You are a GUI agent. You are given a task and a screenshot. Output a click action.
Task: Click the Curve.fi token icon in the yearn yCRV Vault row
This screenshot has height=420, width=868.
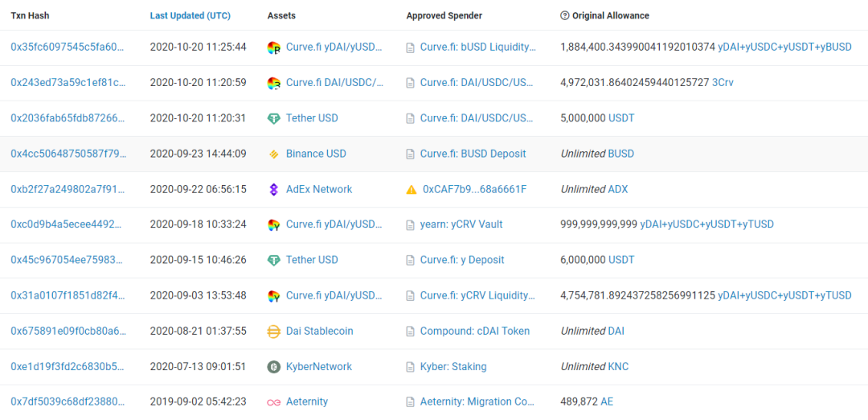pyautogui.click(x=274, y=225)
